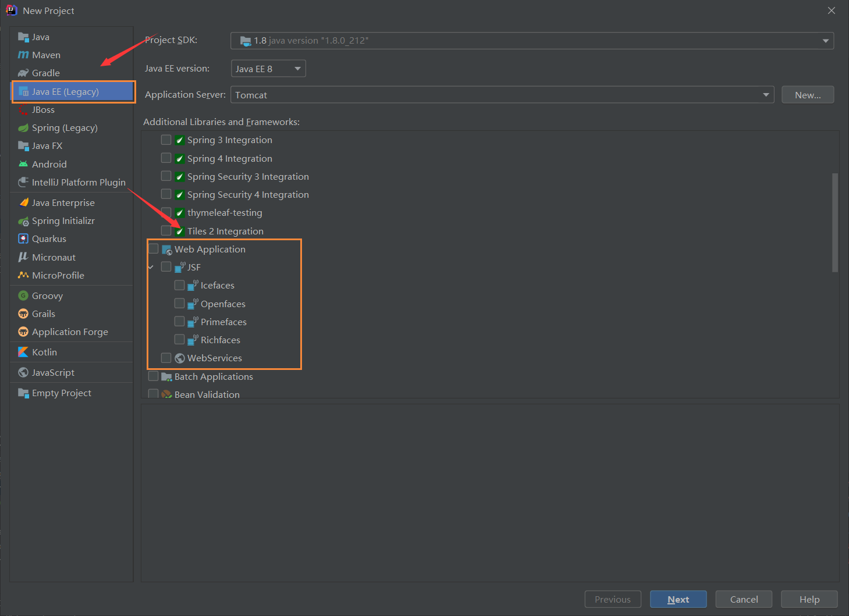Click the Application Forge icon

[x=23, y=332]
